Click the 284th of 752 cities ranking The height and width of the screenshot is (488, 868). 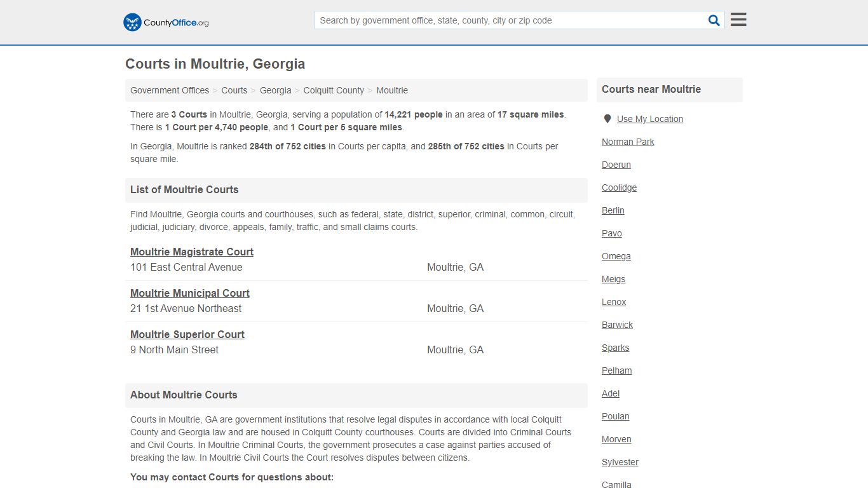pyautogui.click(x=288, y=146)
